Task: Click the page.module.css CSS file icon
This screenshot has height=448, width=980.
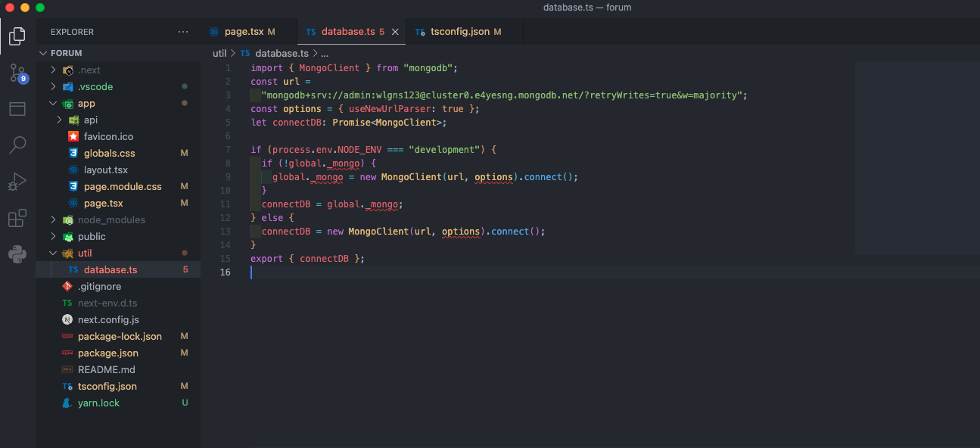Action: [73, 186]
